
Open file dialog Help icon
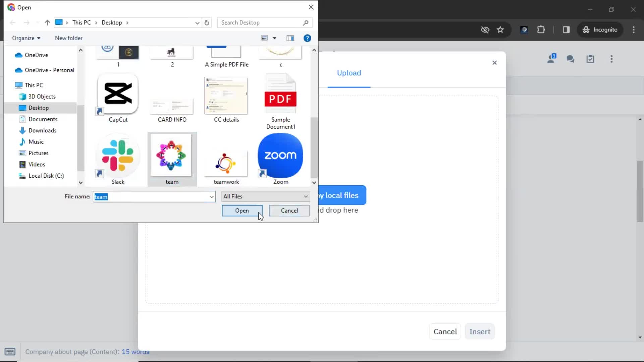click(307, 38)
